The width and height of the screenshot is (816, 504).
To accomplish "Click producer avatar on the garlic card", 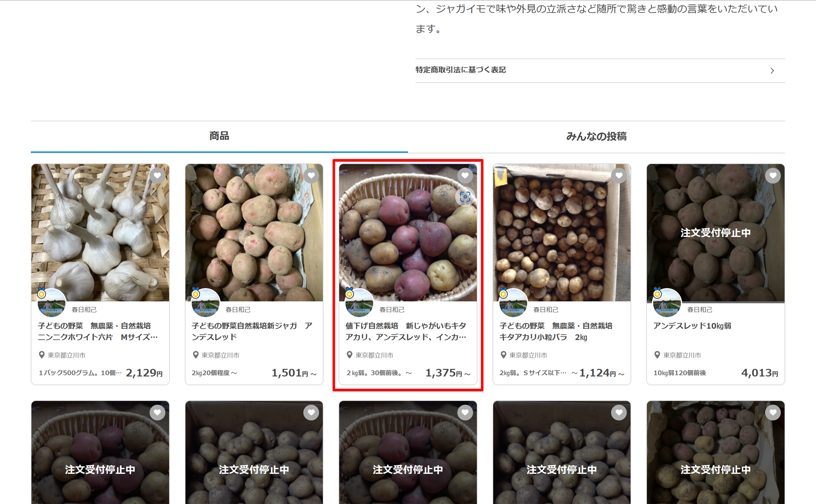I will tap(52, 302).
